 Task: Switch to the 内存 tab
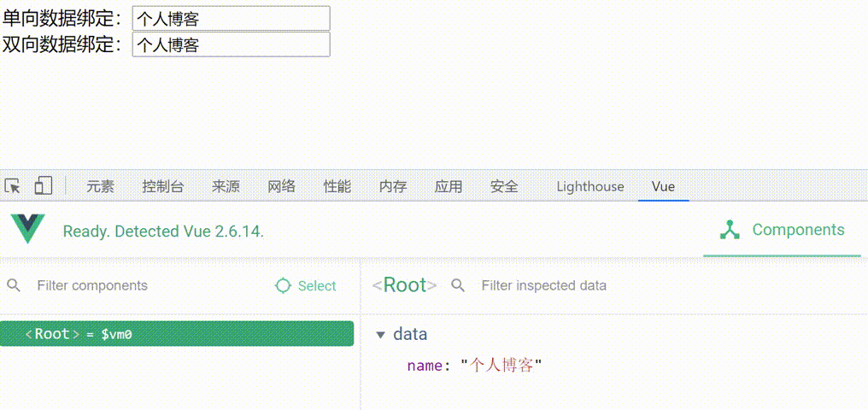pyautogui.click(x=393, y=186)
